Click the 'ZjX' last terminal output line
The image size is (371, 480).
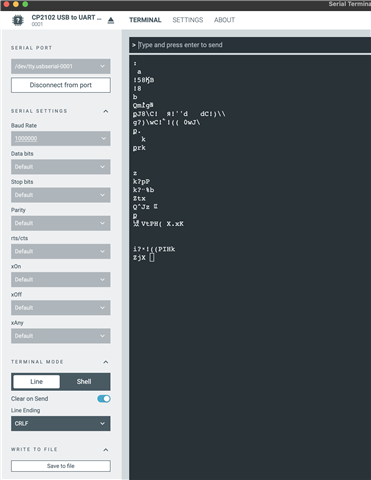(139, 258)
